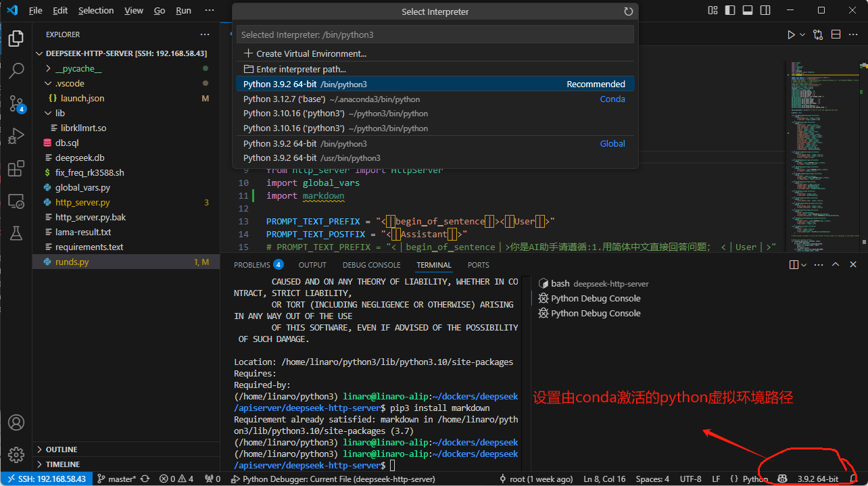Image resolution: width=868 pixels, height=486 pixels.
Task: Open the View menu
Action: (134, 10)
